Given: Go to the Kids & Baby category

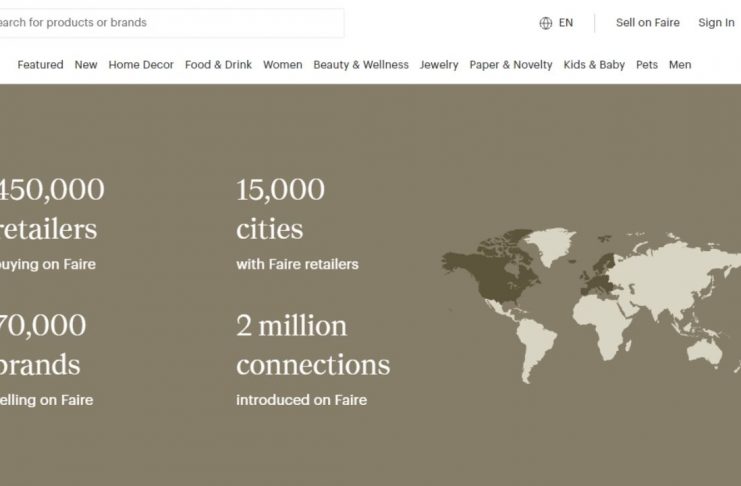Looking at the screenshot, I should pyautogui.click(x=594, y=65).
